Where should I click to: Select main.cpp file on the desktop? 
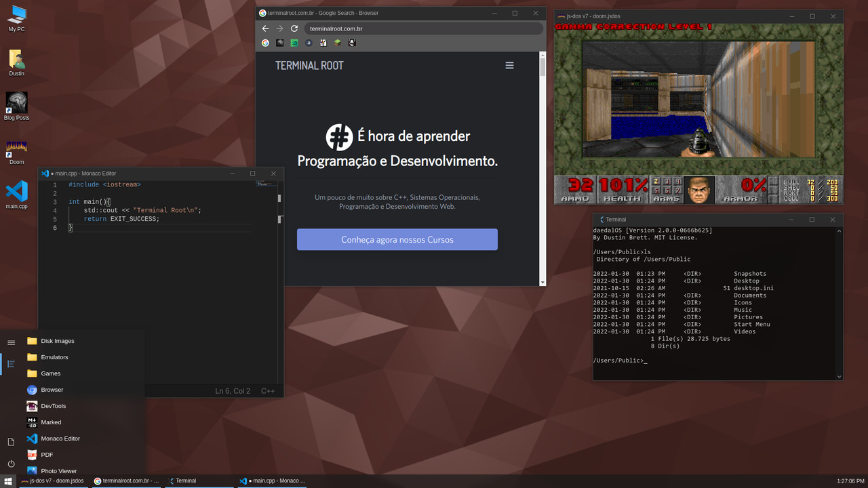pyautogui.click(x=16, y=195)
